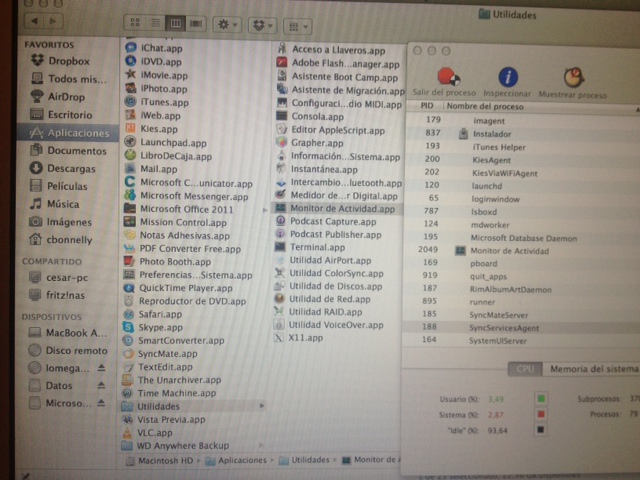Sort by Nombre del proceso column
Image resolution: width=640 pixels, height=480 pixels.
point(485,107)
